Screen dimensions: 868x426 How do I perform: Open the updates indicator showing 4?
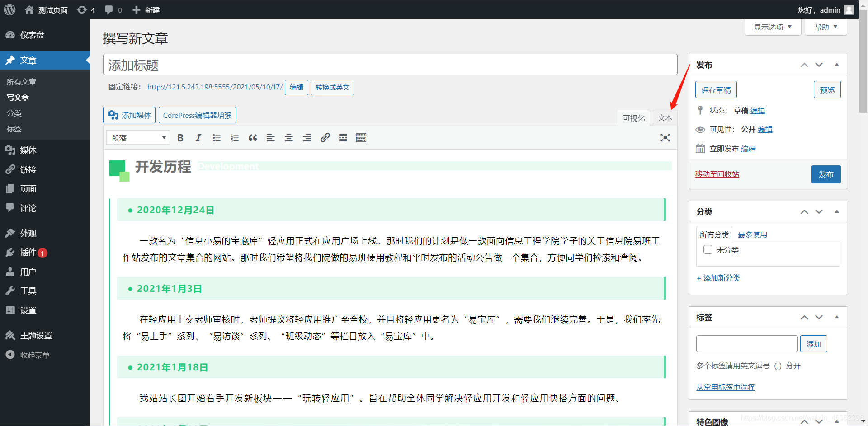(86, 10)
